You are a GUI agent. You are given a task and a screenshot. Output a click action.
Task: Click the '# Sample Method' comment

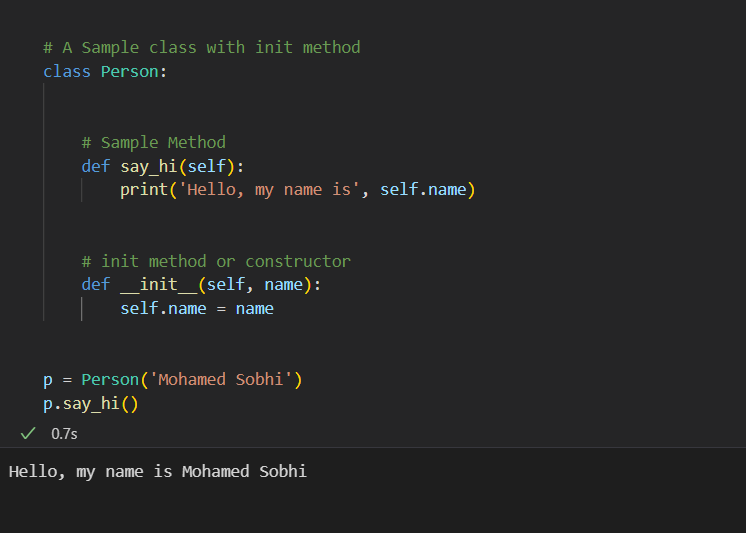click(x=154, y=142)
